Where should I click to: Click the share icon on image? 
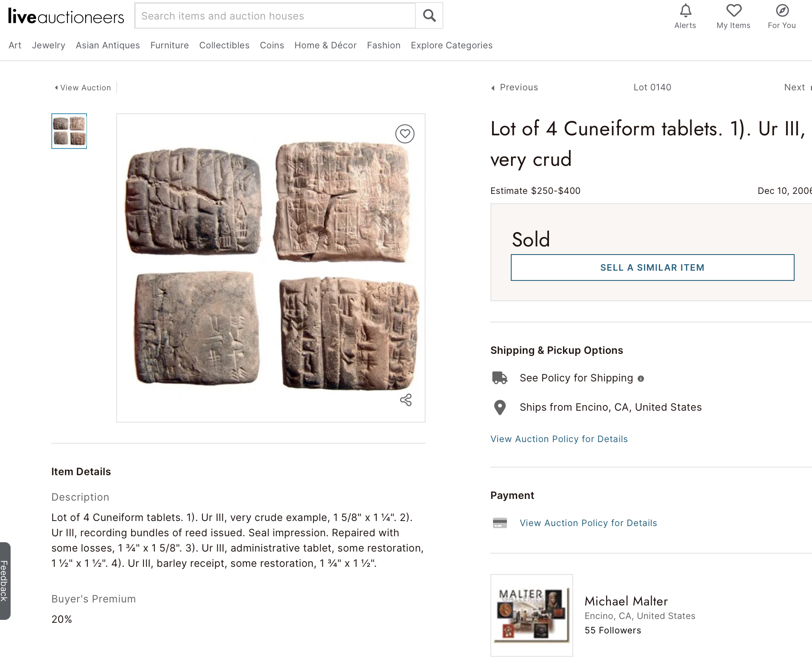pyautogui.click(x=406, y=400)
